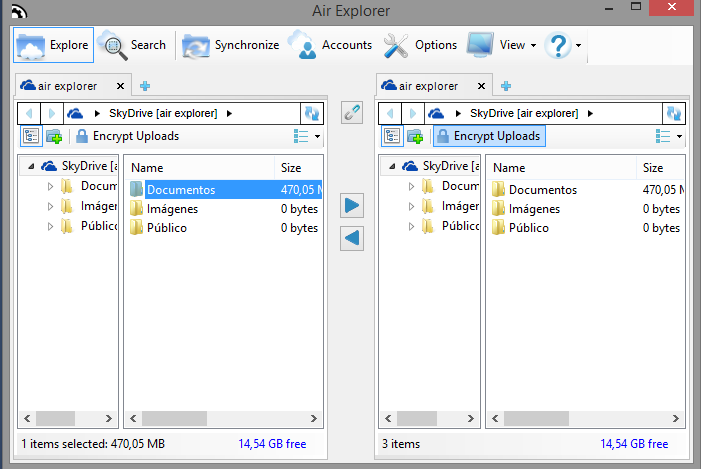701x469 pixels.
Task: Copy selection to the left pane arrow
Action: coord(352,238)
